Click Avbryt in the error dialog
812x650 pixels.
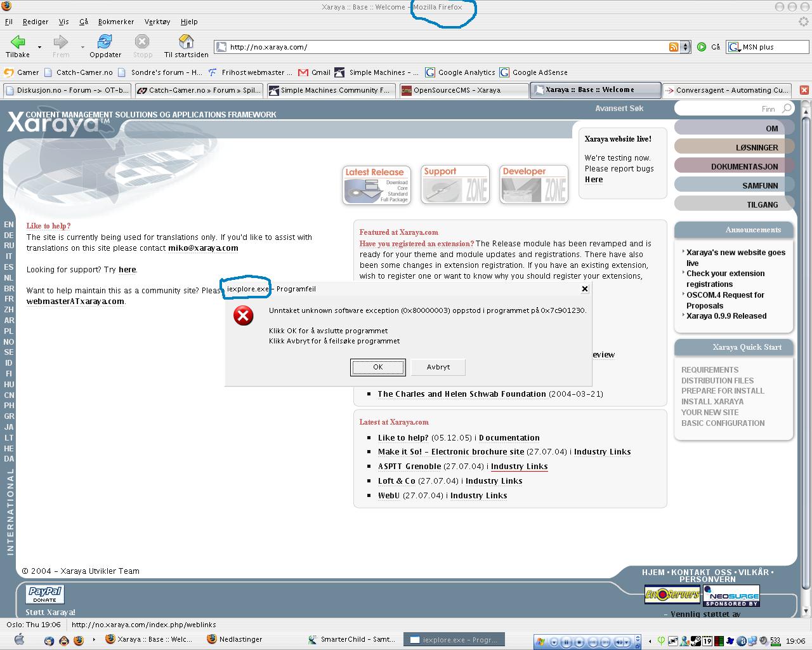click(x=438, y=367)
